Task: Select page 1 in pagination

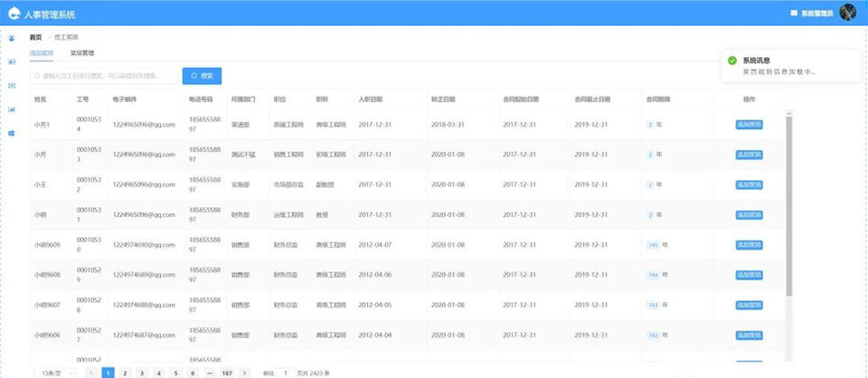Action: [108, 373]
